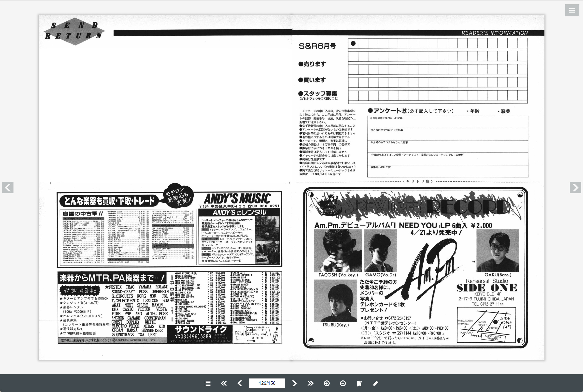Click the TEL 0472-27-1144 text
This screenshot has width=583, height=392.
(x=487, y=304)
